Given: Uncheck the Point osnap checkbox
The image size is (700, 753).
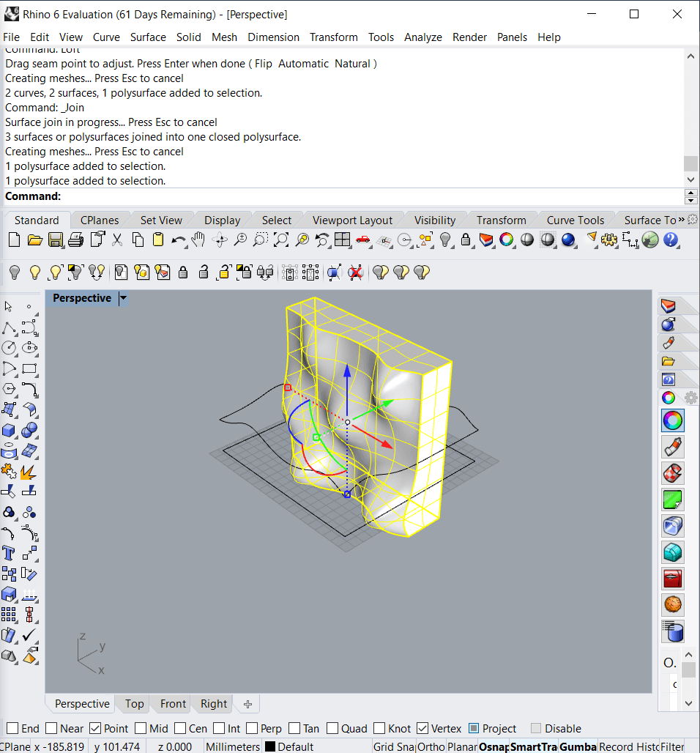Looking at the screenshot, I should pos(95,728).
